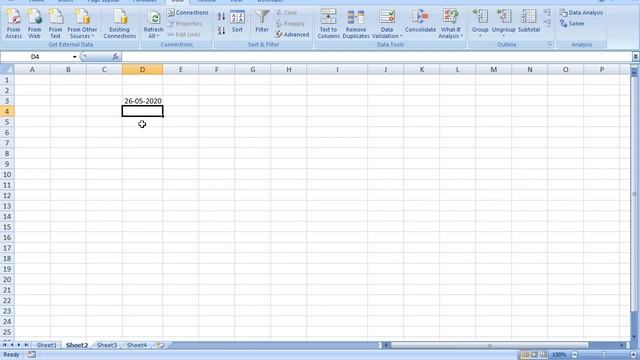Open the Existing Connections dialog

[x=120, y=24]
